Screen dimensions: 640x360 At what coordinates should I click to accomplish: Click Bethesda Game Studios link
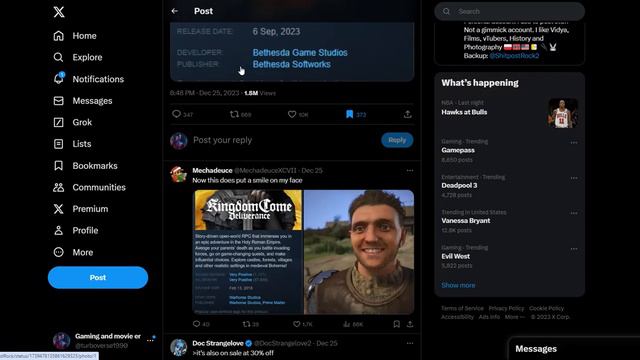tap(300, 53)
